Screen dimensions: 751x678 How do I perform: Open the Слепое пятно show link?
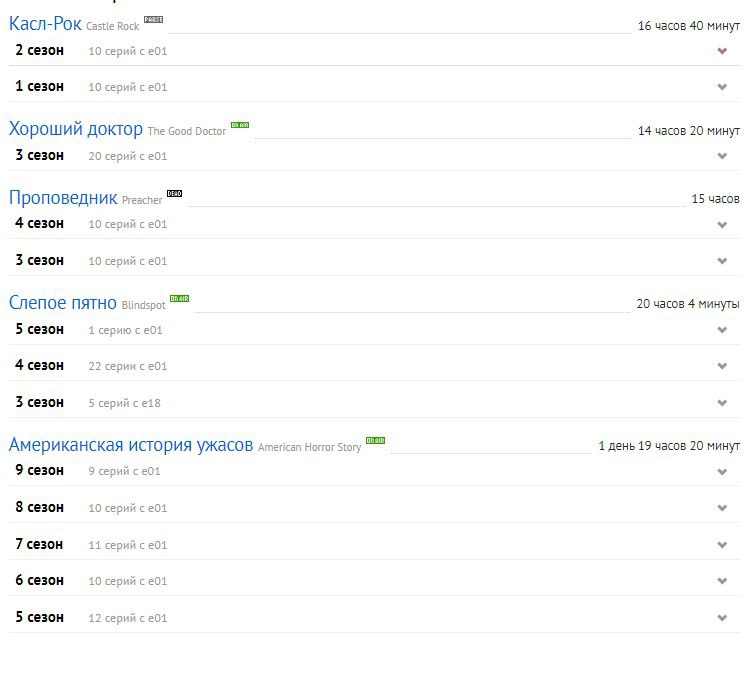(63, 303)
